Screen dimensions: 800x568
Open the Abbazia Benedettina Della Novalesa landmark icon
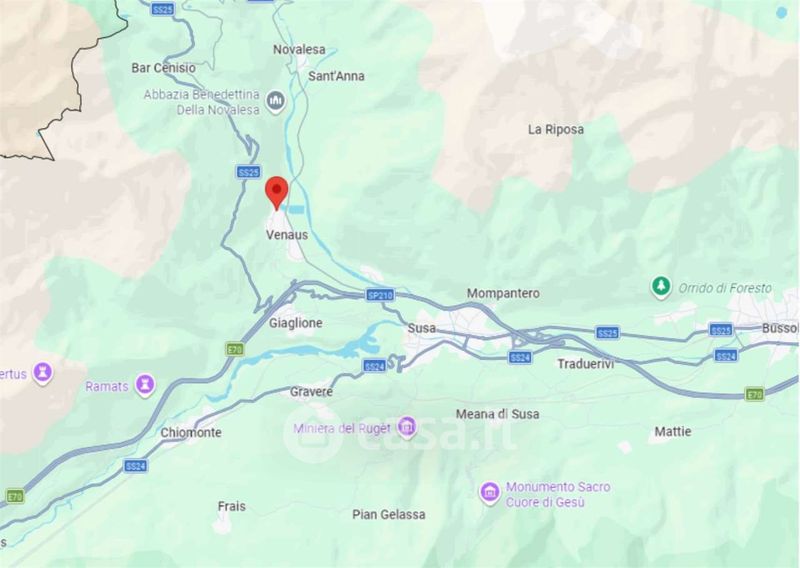(x=276, y=102)
